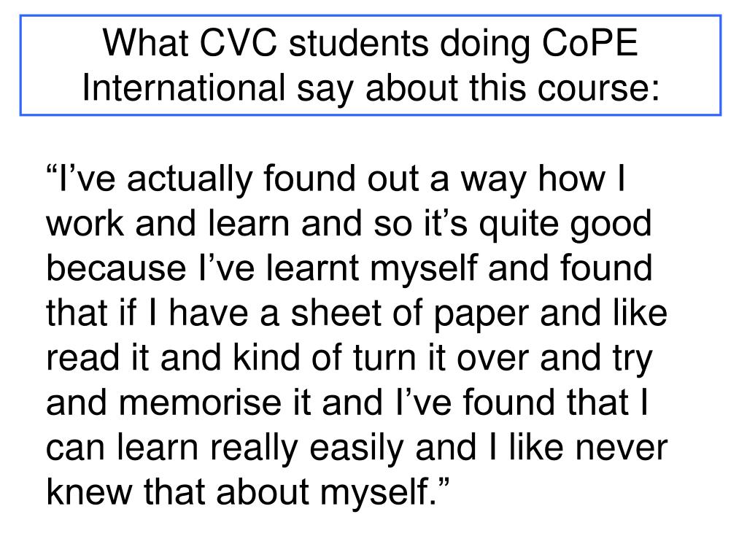Click the word 'because' starting the third line

tap(116, 268)
